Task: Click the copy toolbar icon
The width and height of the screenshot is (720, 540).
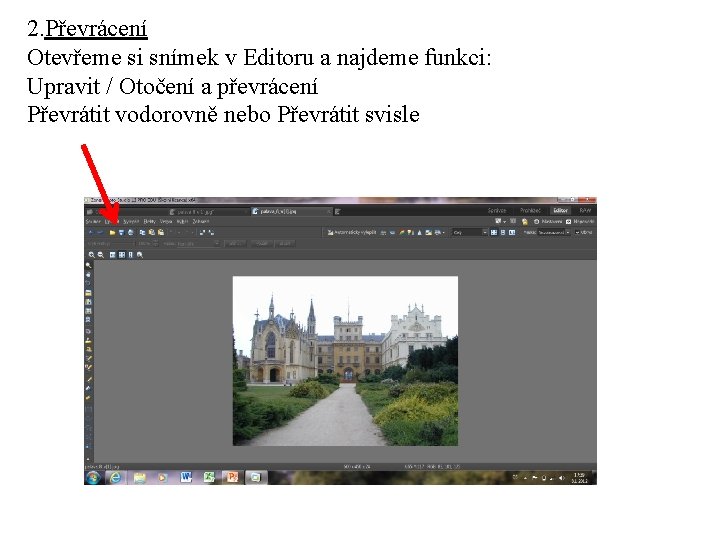Action: click(x=142, y=232)
